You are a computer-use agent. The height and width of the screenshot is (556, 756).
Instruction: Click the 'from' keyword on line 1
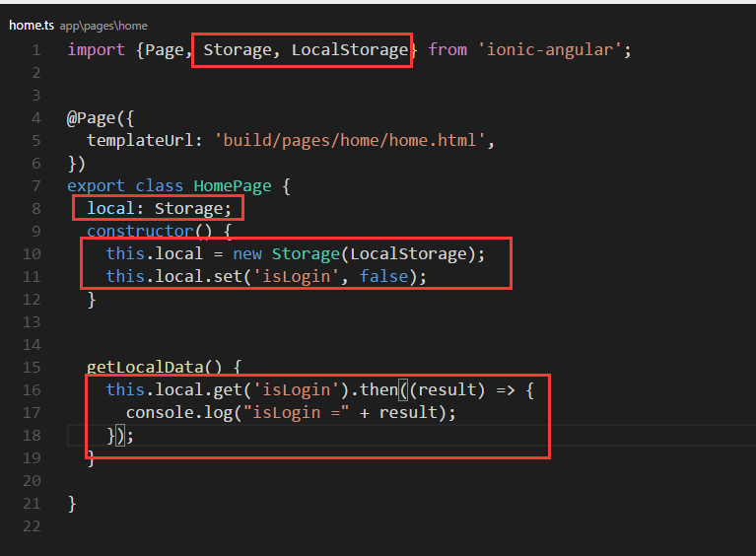[x=447, y=49]
